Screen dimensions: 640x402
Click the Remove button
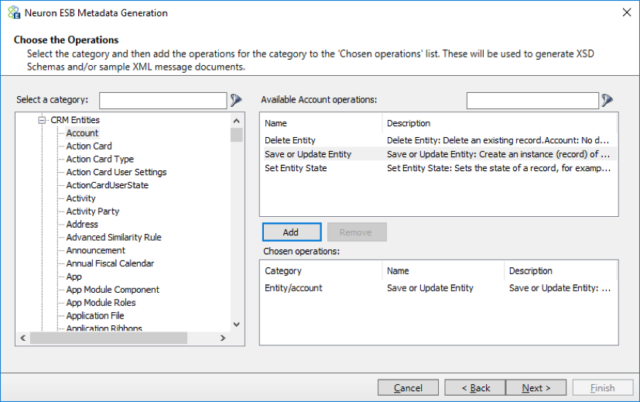click(x=356, y=232)
